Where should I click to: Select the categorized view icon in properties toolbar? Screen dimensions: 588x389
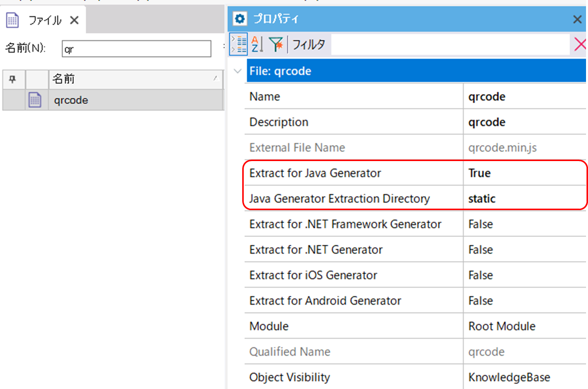point(239,44)
